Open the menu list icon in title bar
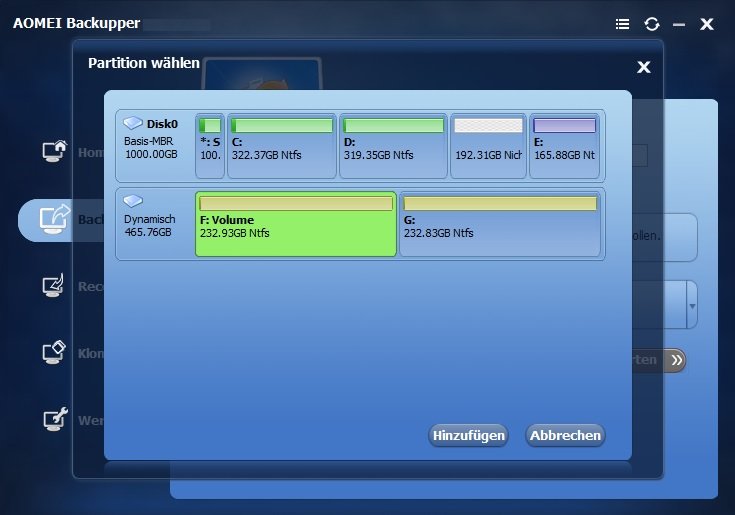 pos(622,24)
